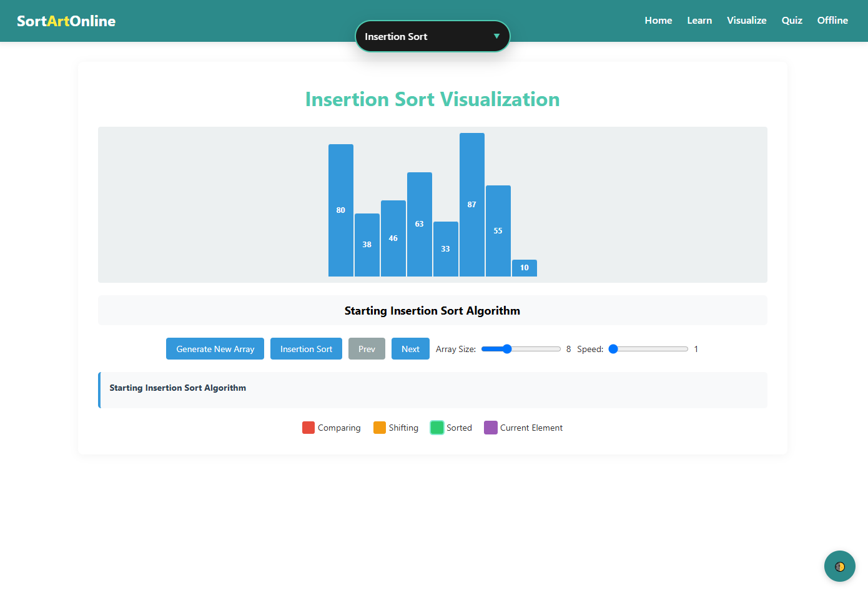Open the Learn section

click(699, 21)
